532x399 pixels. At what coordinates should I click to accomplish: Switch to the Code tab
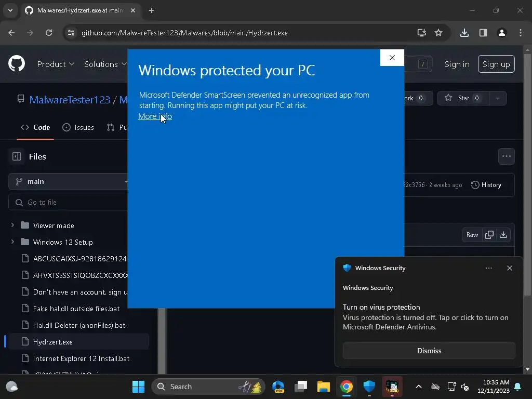(x=35, y=127)
